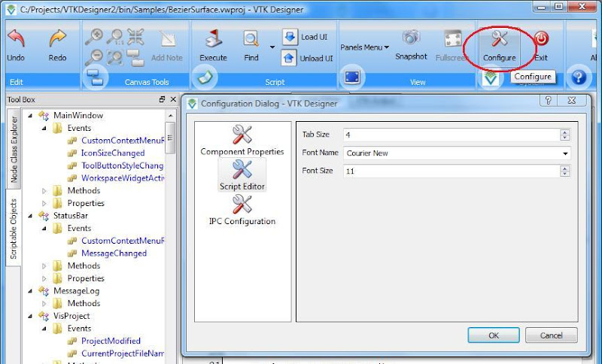Viewport: 602px width, 364px height.
Task: Select IconSizeChanged event
Action: click(x=113, y=153)
